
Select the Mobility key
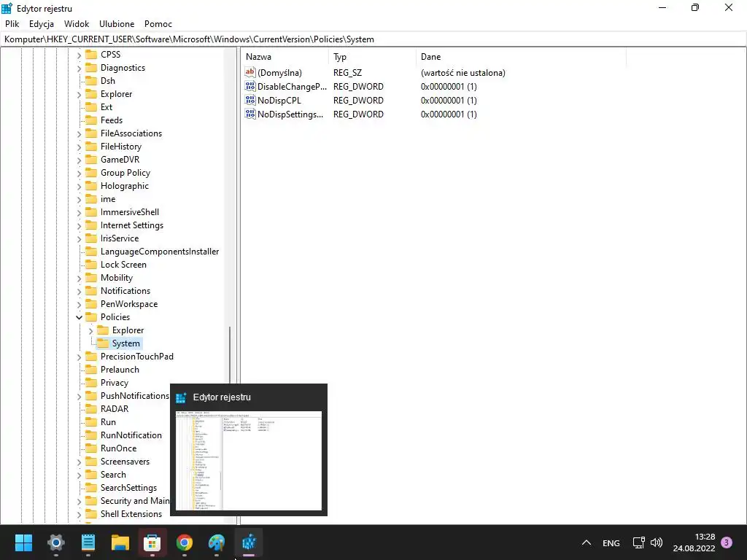coord(116,278)
